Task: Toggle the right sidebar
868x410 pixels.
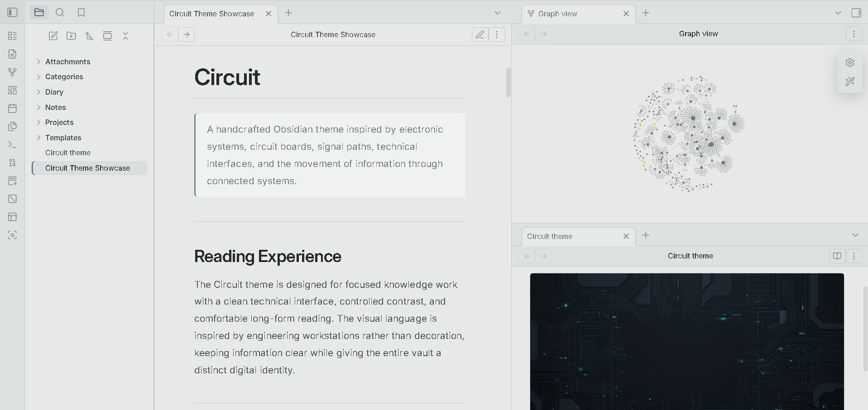Action: point(856,13)
